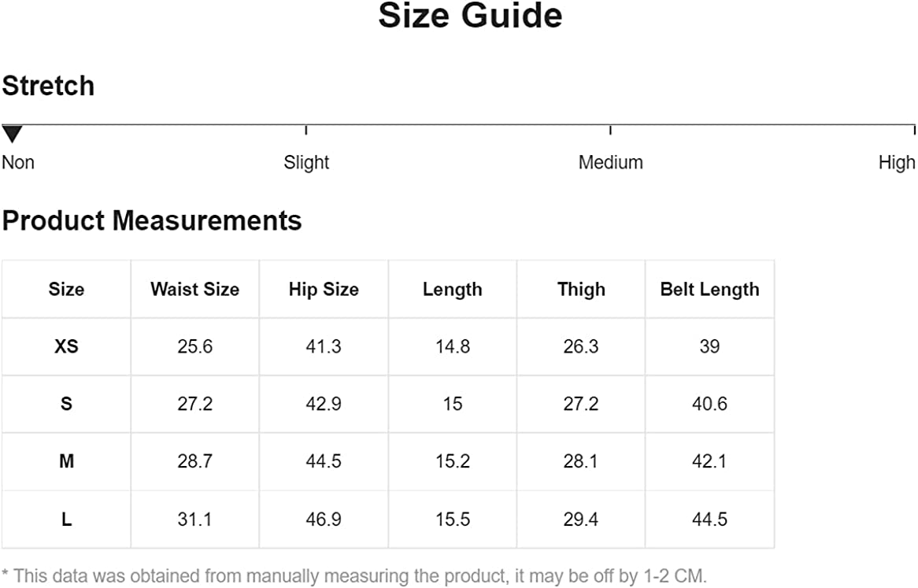This screenshot has height=588, width=918.
Task: Click the Medium stretch label
Action: (x=610, y=162)
